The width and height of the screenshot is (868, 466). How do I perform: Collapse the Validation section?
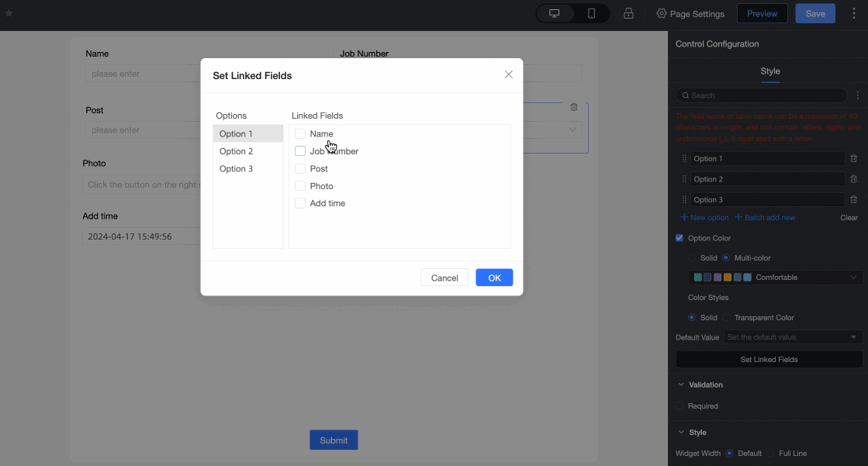click(x=682, y=385)
